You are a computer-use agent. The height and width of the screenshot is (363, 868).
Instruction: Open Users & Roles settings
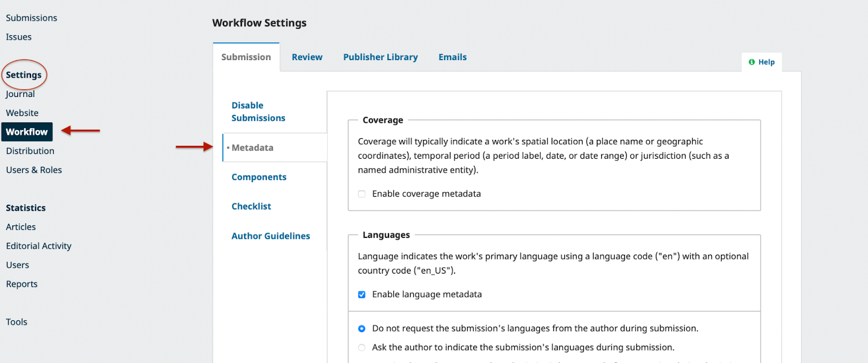34,170
